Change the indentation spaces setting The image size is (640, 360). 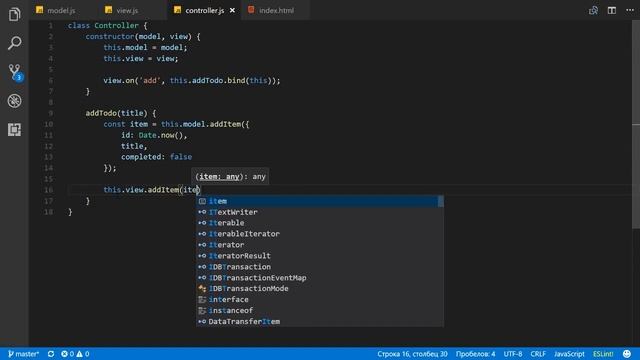[476, 354]
